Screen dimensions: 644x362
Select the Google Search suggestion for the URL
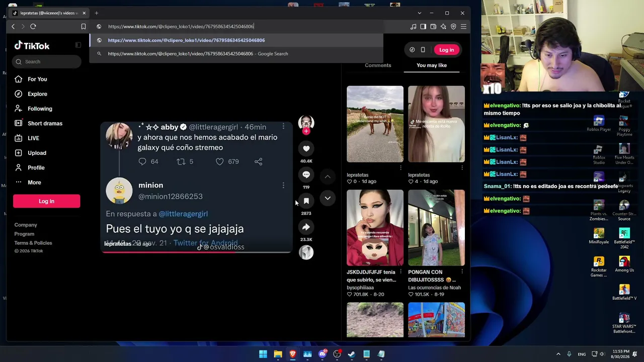[236, 54]
